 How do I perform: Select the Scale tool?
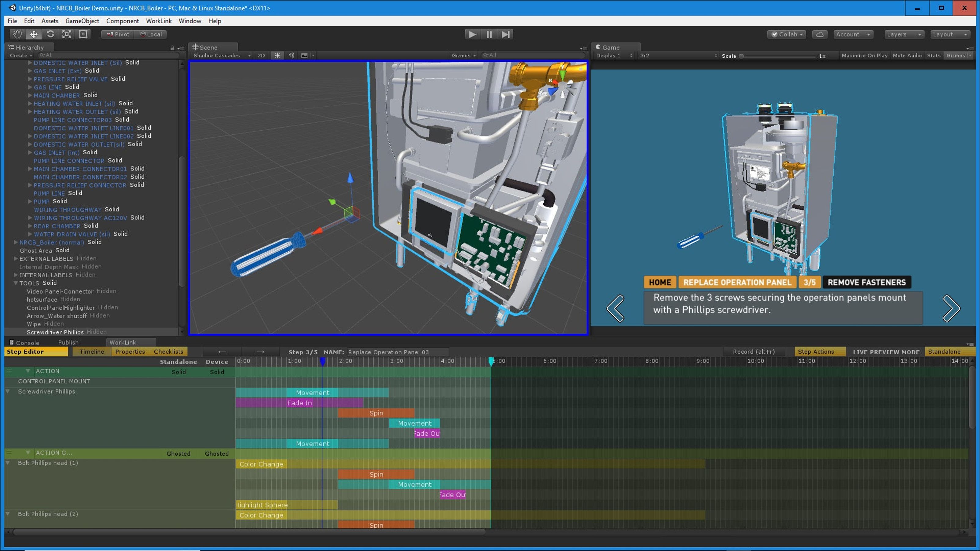pyautogui.click(x=67, y=34)
